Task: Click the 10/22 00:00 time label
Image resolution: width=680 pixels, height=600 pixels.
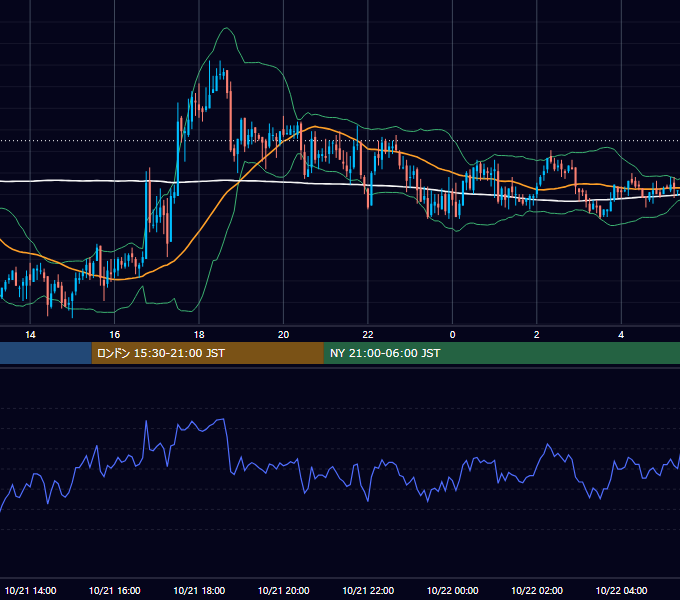Action: pos(452,590)
